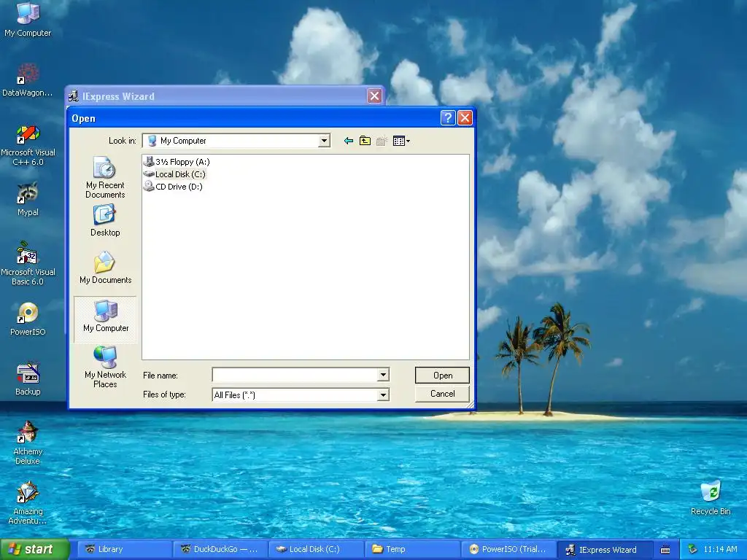Open Backup desktop icon
Screen dimensions: 747x560
[28, 378]
